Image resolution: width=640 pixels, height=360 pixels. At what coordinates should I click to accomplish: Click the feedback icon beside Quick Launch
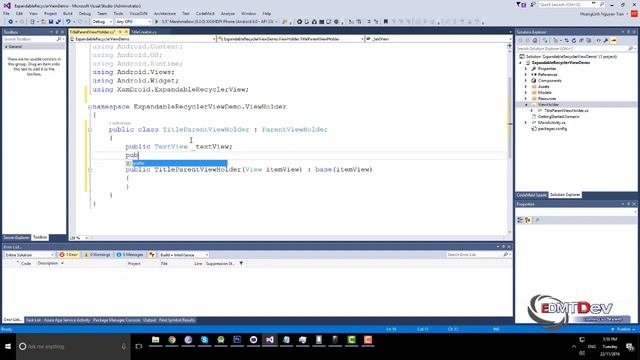(533, 5)
